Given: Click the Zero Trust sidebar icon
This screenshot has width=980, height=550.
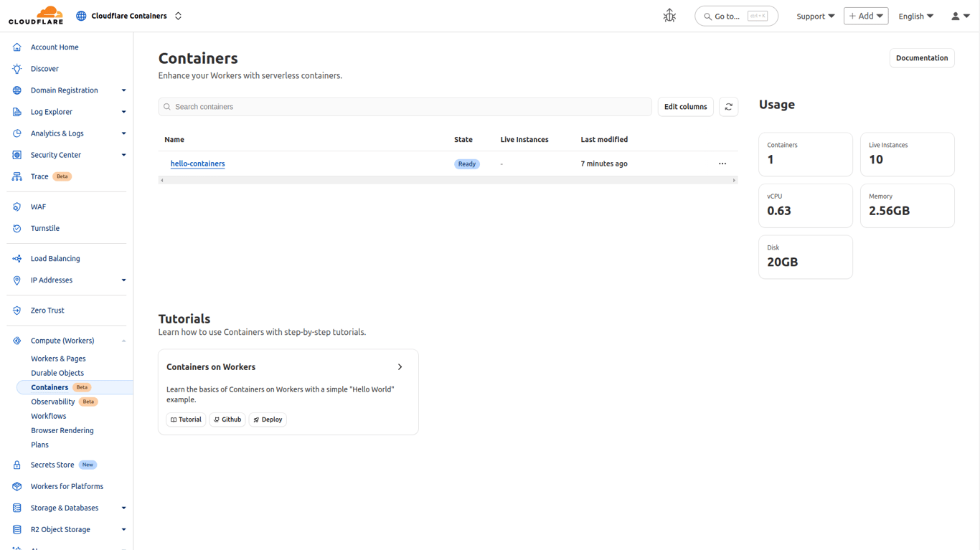Looking at the screenshot, I should (17, 310).
